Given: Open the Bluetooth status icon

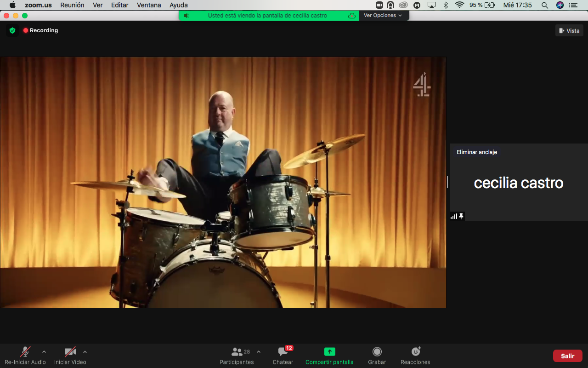Looking at the screenshot, I should coord(446,5).
